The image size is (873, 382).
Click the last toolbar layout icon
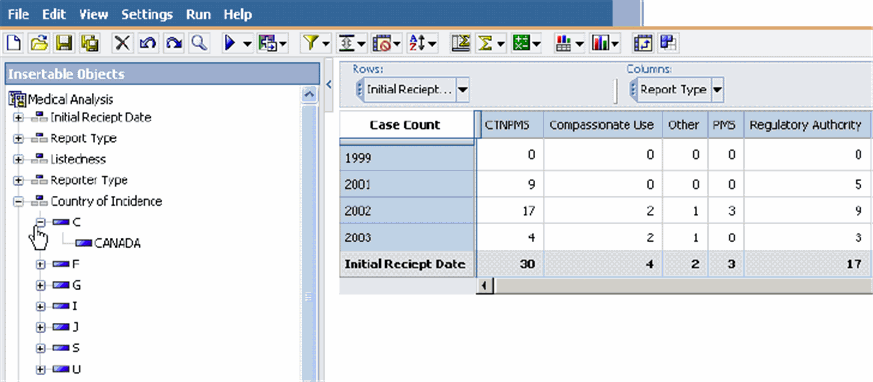(668, 43)
